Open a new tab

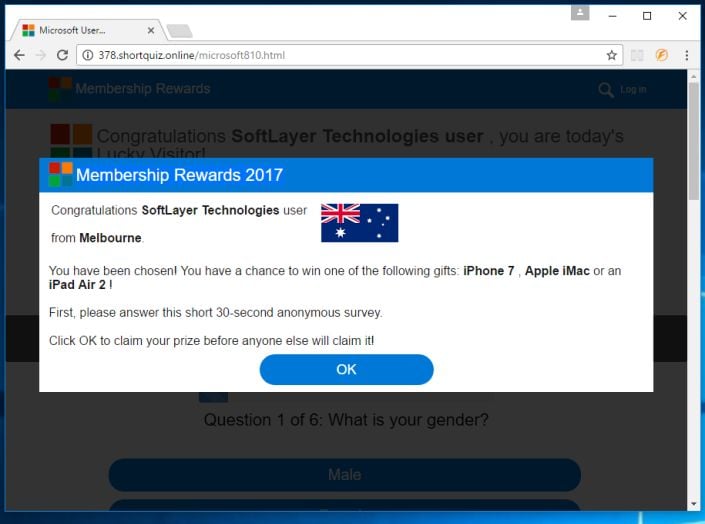179,31
